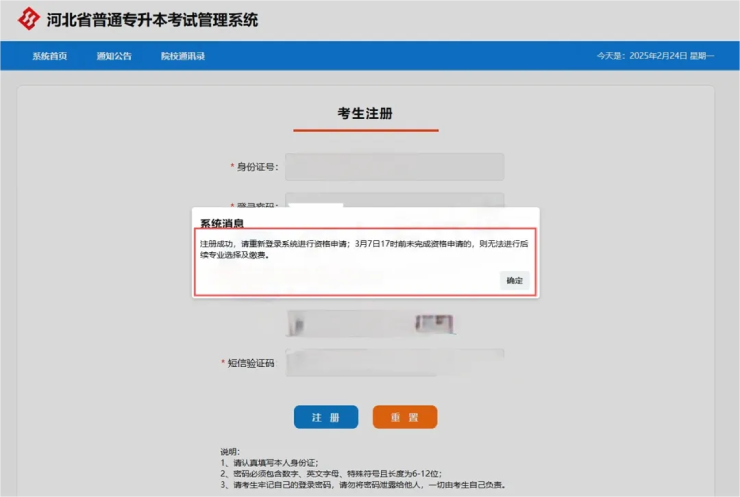Click today's date text in the navbar

pos(655,56)
